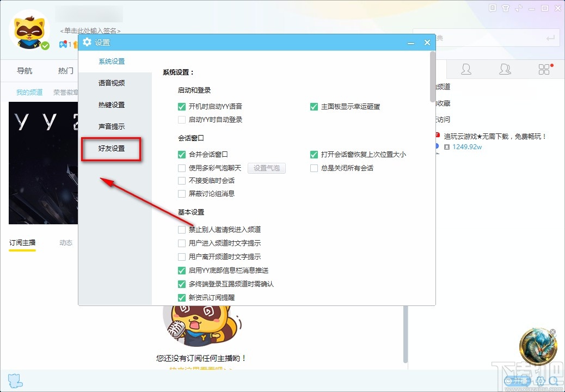Toggle 合并会话窗口 checkbox
565x392 pixels.
(x=182, y=155)
